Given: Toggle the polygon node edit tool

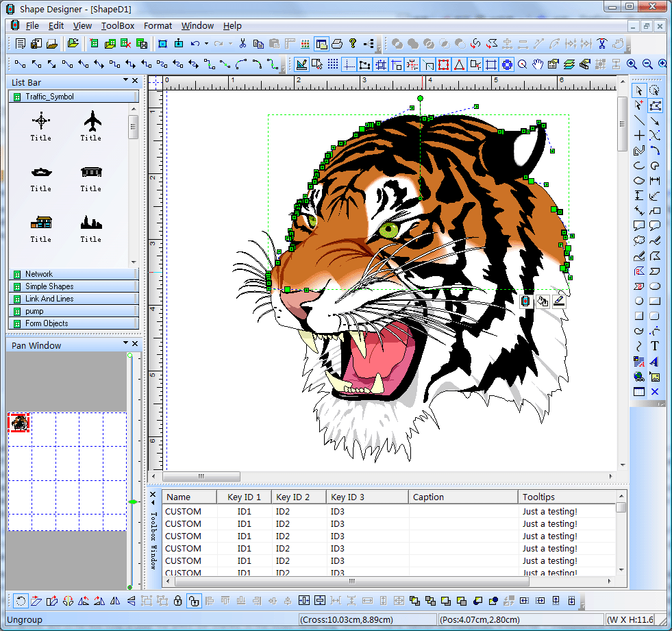Looking at the screenshot, I should pos(655,106).
